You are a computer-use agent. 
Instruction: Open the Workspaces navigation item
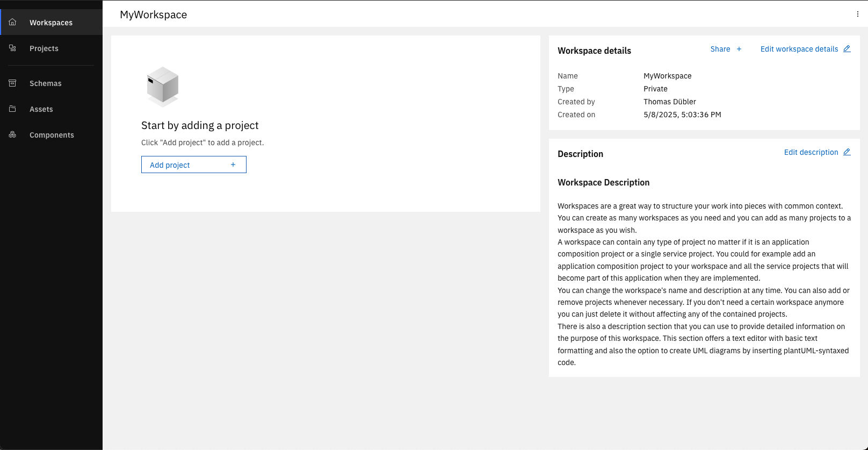tap(51, 22)
